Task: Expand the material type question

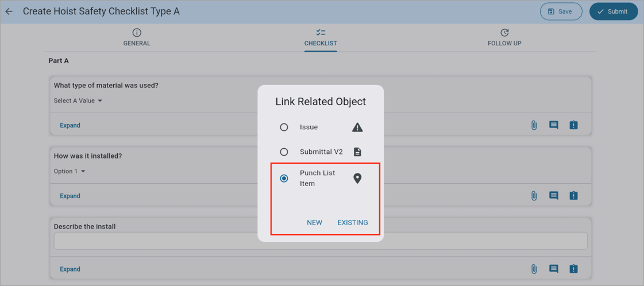Action: point(70,125)
